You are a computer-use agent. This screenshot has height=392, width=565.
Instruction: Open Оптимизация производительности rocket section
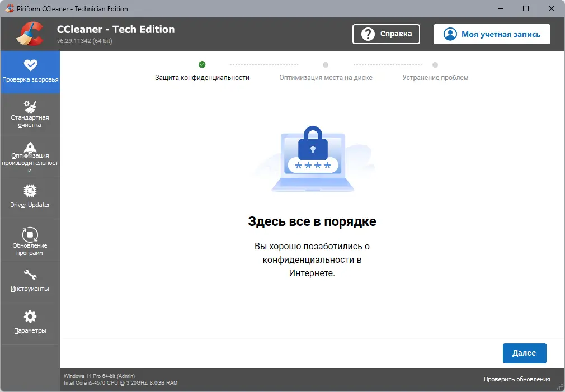pyautogui.click(x=30, y=157)
